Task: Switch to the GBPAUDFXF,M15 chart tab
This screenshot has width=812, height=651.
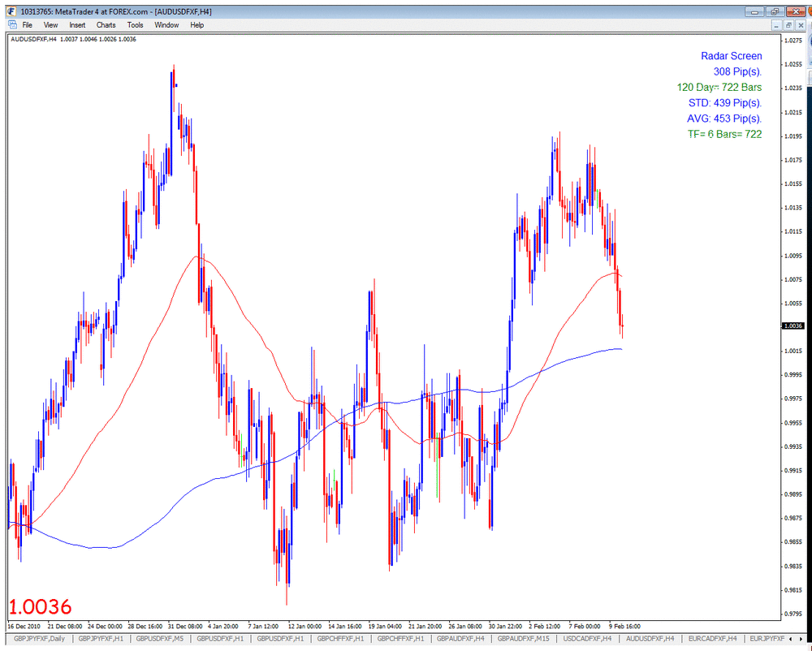Action: coord(523,639)
